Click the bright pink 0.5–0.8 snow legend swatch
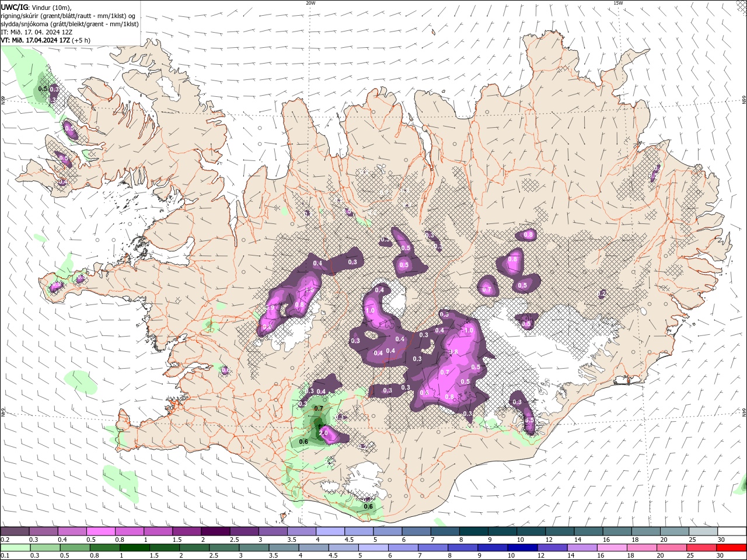747x560 pixels. click(x=100, y=531)
